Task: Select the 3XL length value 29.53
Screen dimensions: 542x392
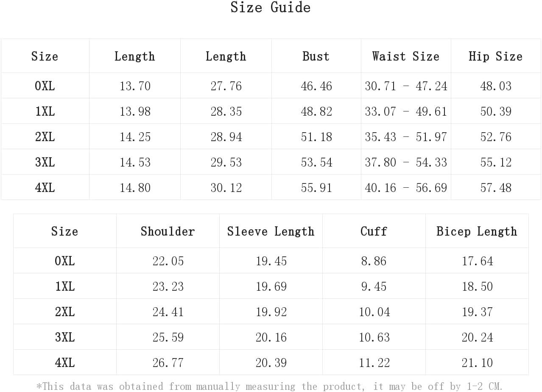Action: (226, 162)
